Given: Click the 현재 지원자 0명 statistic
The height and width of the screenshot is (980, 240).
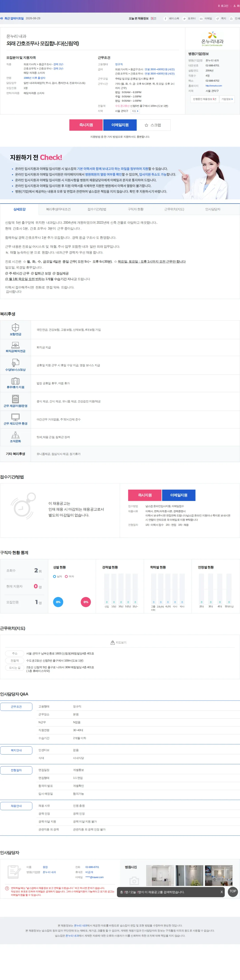Looking at the screenshot, I should point(24,586).
